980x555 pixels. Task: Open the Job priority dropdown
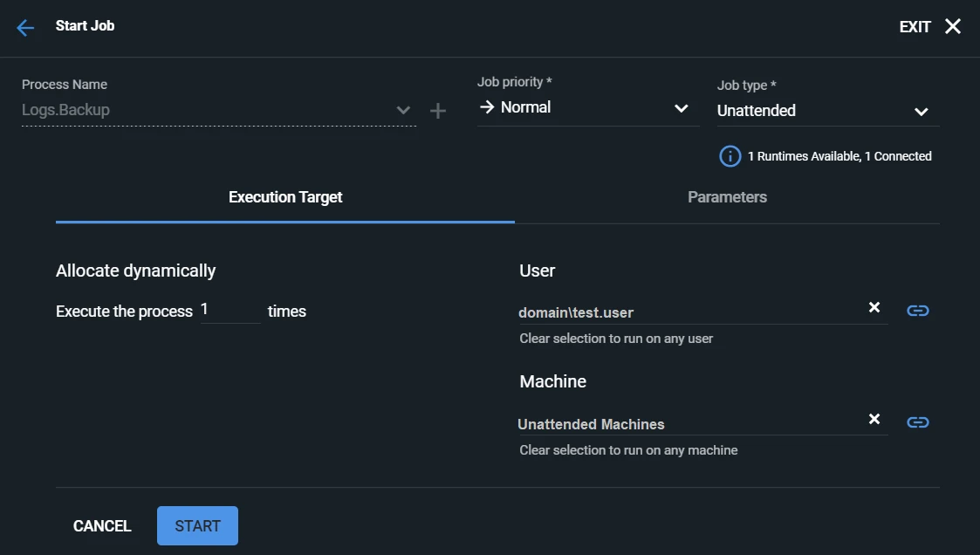click(x=588, y=107)
